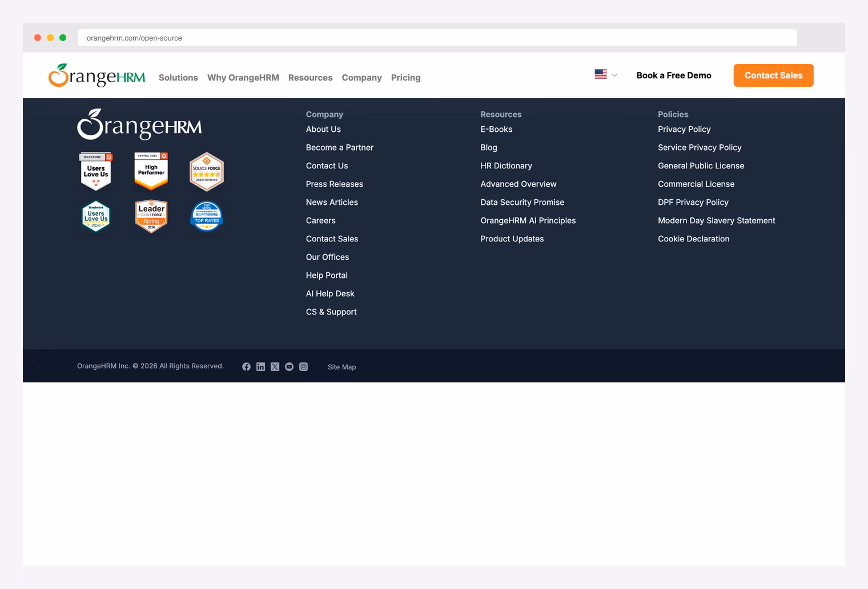Viewport: 868px width, 589px height.
Task: Open the Contact Us footer link
Action: click(327, 166)
